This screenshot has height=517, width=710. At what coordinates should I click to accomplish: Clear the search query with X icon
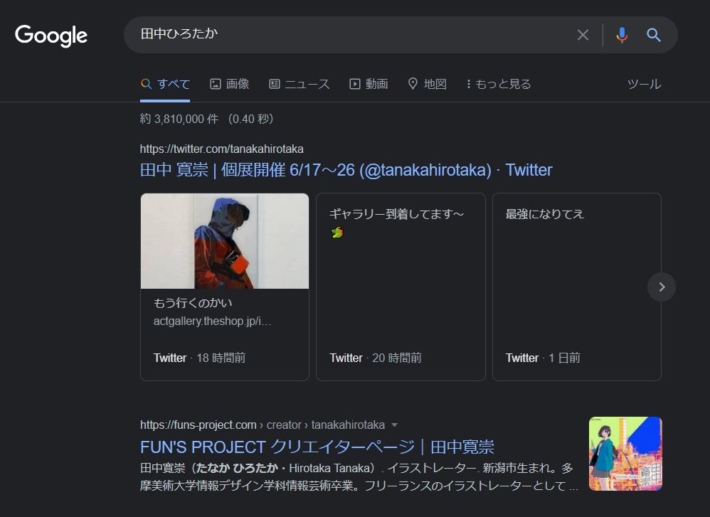(x=583, y=35)
